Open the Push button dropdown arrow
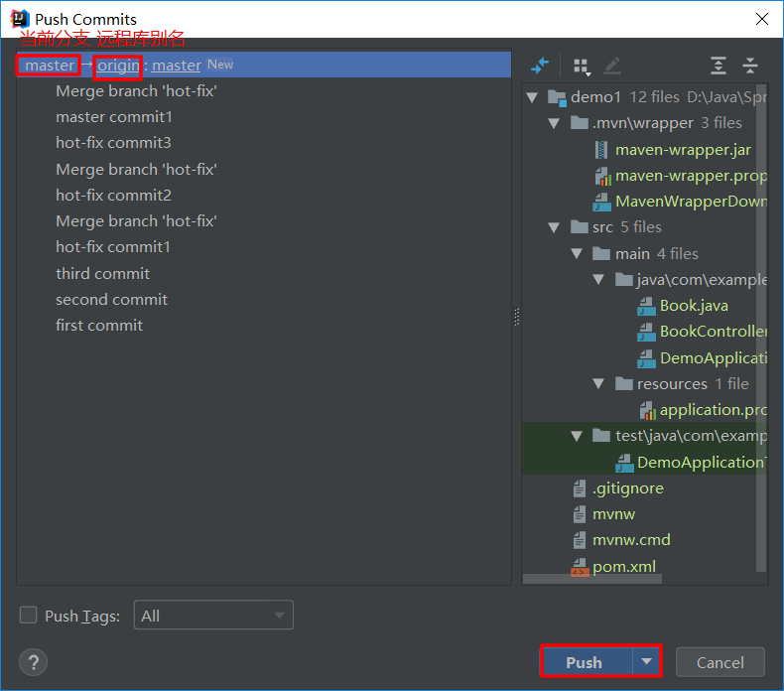784x691 pixels. 646,661
